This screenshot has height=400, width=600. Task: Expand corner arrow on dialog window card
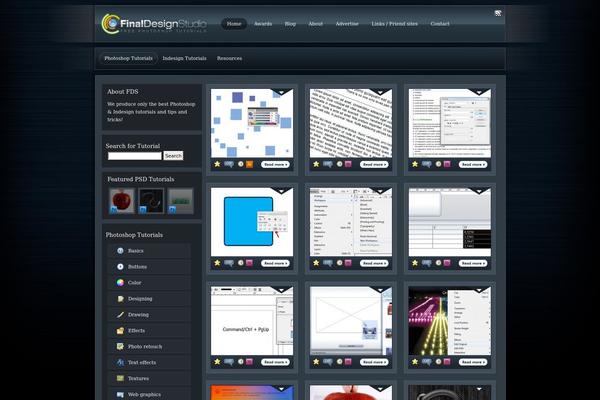(479, 92)
